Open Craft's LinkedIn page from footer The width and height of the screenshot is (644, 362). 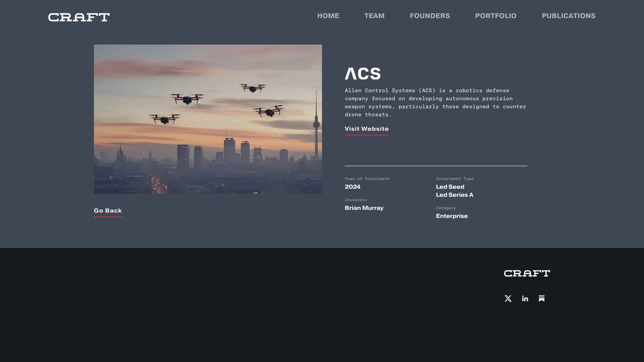click(x=525, y=298)
